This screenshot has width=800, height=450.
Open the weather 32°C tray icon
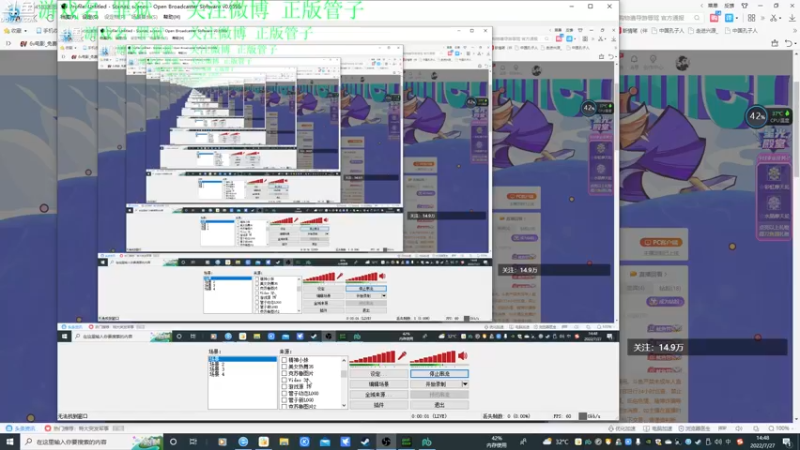(556, 441)
